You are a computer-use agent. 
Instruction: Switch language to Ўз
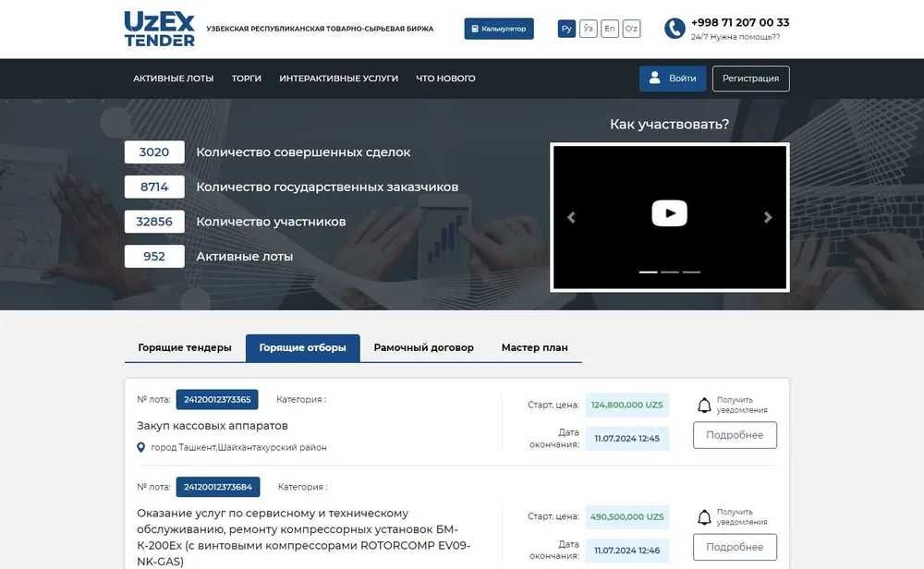coord(588,29)
